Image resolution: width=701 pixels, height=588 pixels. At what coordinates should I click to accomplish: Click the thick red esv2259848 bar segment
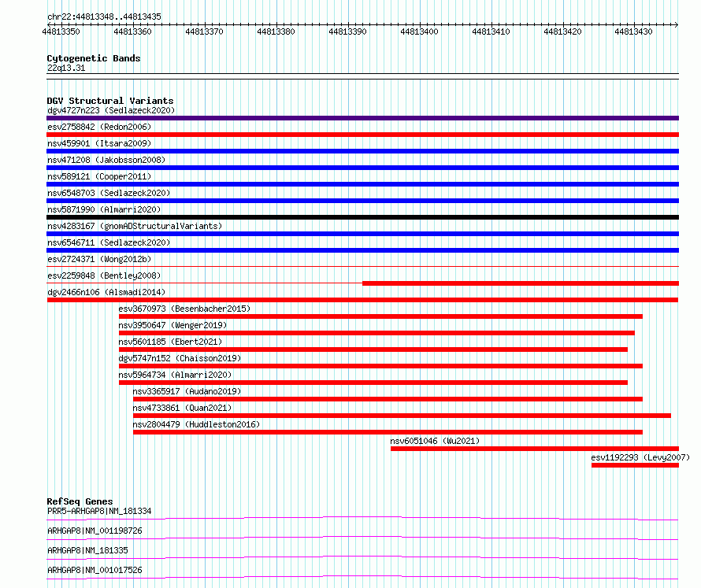pyautogui.click(x=521, y=283)
